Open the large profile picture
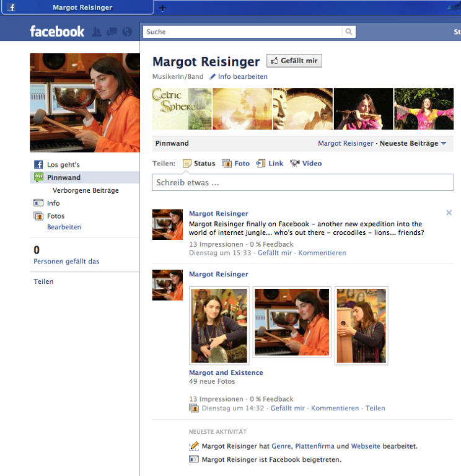461x476 pixels. click(x=85, y=103)
